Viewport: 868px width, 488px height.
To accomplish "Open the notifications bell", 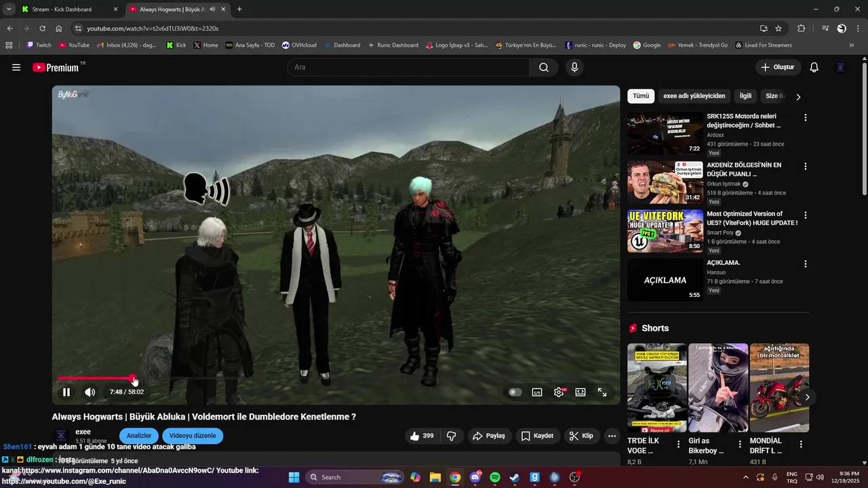I will tap(814, 67).
